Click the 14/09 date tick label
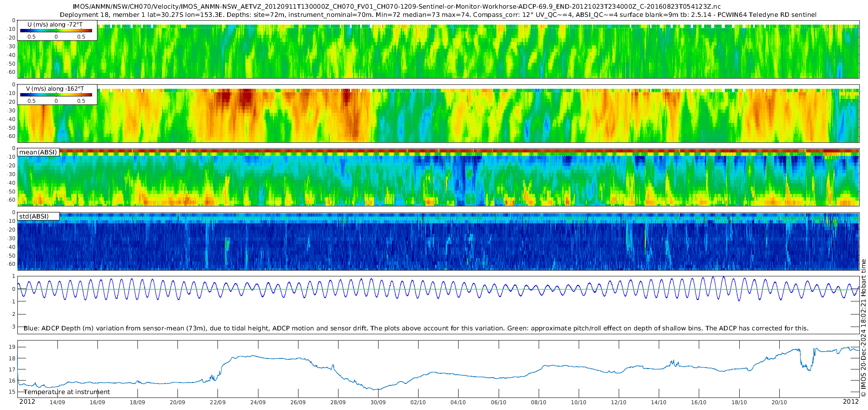This screenshot has width=868, height=410. (x=57, y=402)
